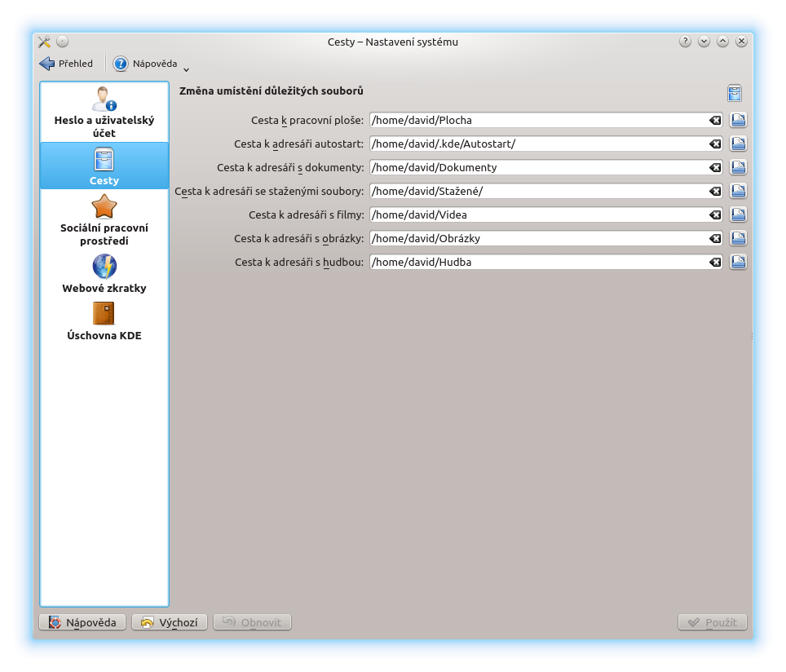Click the round pin button in titlebar
Viewport: 786px width, 672px height.
pyautogui.click(x=62, y=42)
